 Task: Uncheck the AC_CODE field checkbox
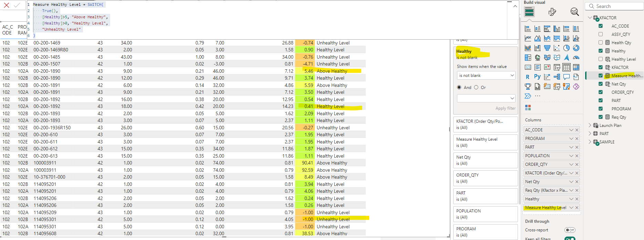(x=601, y=26)
